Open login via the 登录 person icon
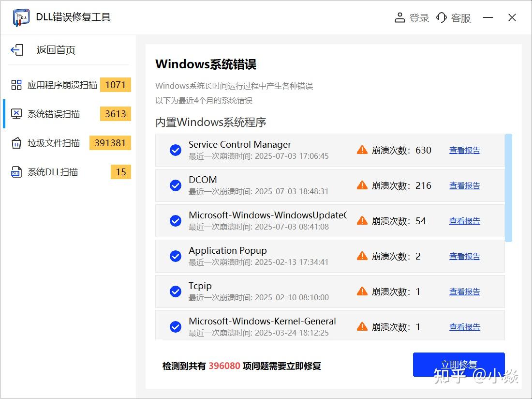 point(399,17)
